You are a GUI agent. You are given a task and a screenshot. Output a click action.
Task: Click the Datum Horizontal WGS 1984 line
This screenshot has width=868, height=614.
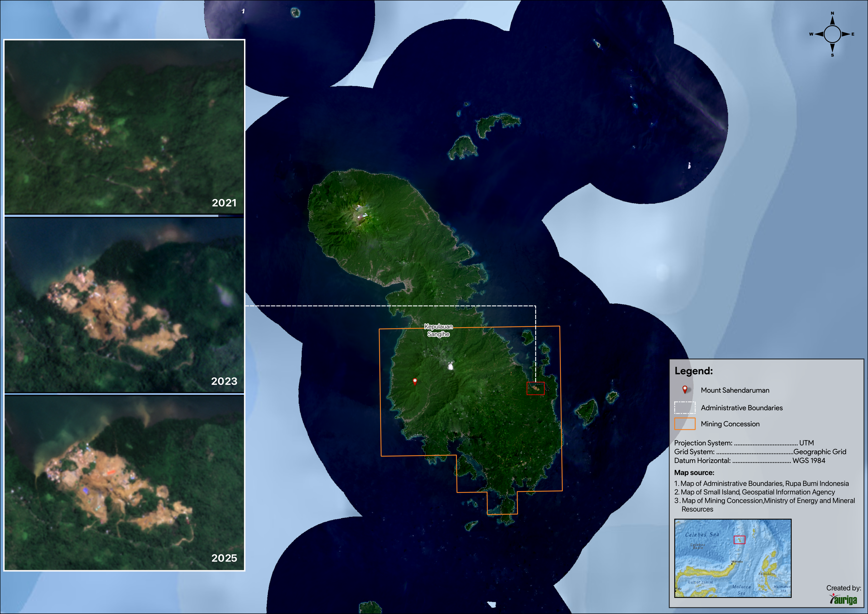click(750, 460)
